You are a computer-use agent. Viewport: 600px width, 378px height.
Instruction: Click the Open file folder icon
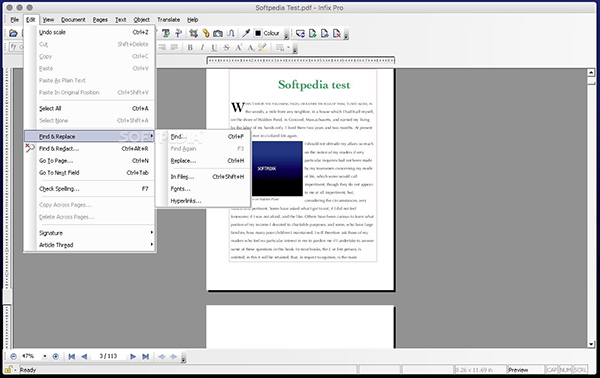[x=13, y=33]
